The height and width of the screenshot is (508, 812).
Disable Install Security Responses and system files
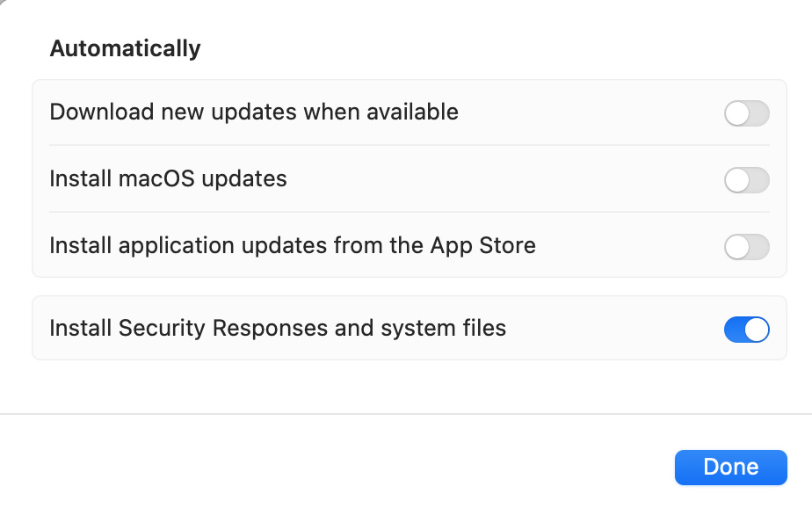click(746, 330)
